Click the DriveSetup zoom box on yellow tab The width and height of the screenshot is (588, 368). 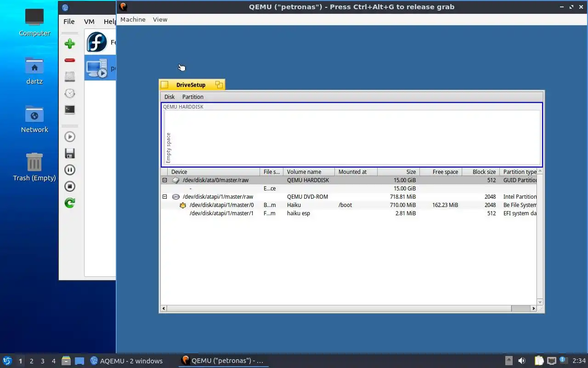[x=219, y=85]
